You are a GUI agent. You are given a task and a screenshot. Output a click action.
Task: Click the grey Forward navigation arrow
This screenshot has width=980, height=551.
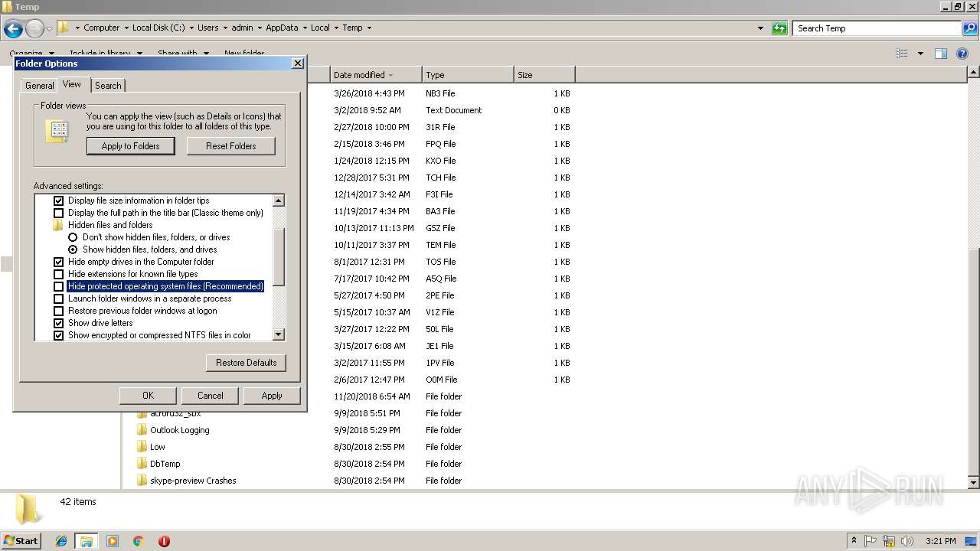pos(34,29)
